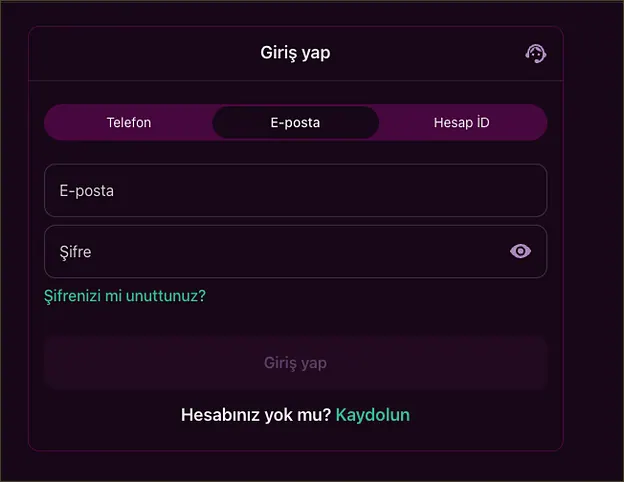Viewport: 624px width, 482px height.
Task: Open the Şifrenizi mi unuttunuz? link
Action: 125,296
